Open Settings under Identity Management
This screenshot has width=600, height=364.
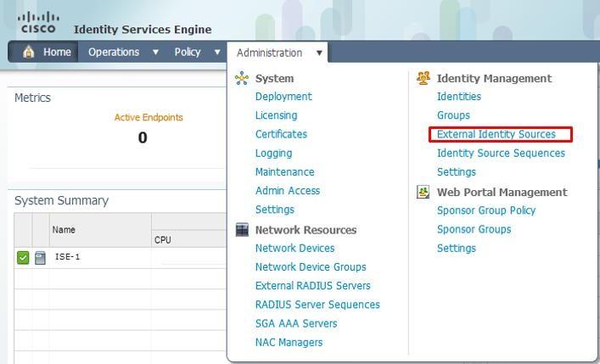point(457,172)
